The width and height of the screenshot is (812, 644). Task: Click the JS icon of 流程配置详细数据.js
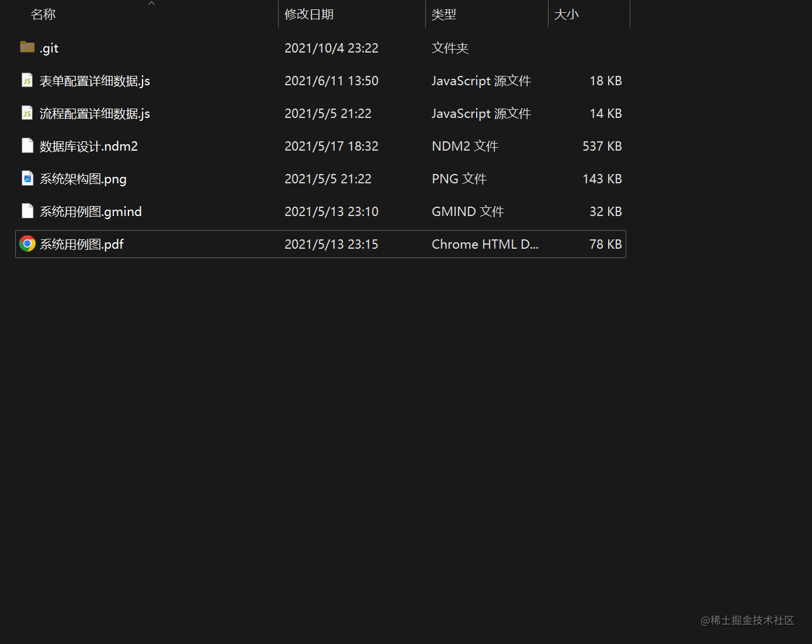[x=27, y=113]
